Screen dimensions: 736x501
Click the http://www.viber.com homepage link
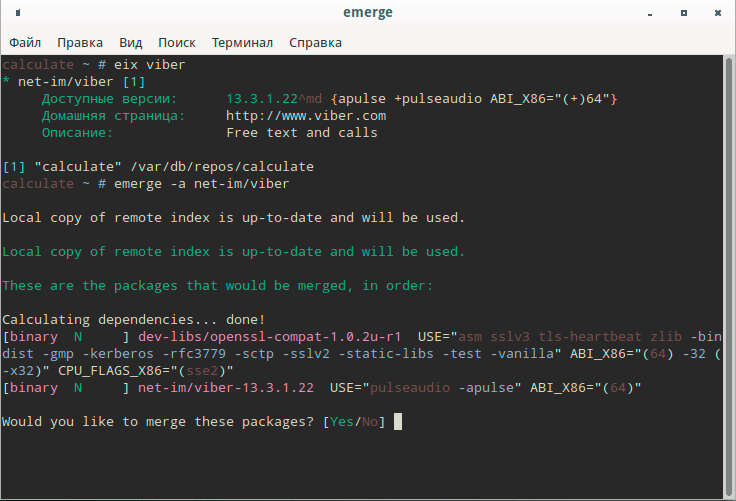point(306,116)
